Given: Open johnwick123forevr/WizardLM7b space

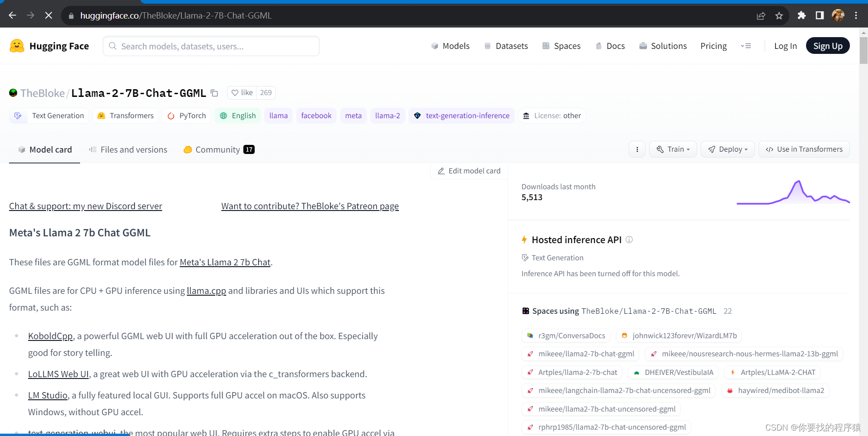Looking at the screenshot, I should (679, 336).
